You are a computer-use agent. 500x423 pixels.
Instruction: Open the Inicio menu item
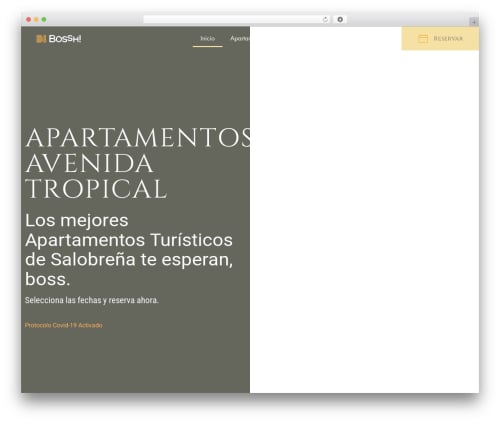207,39
